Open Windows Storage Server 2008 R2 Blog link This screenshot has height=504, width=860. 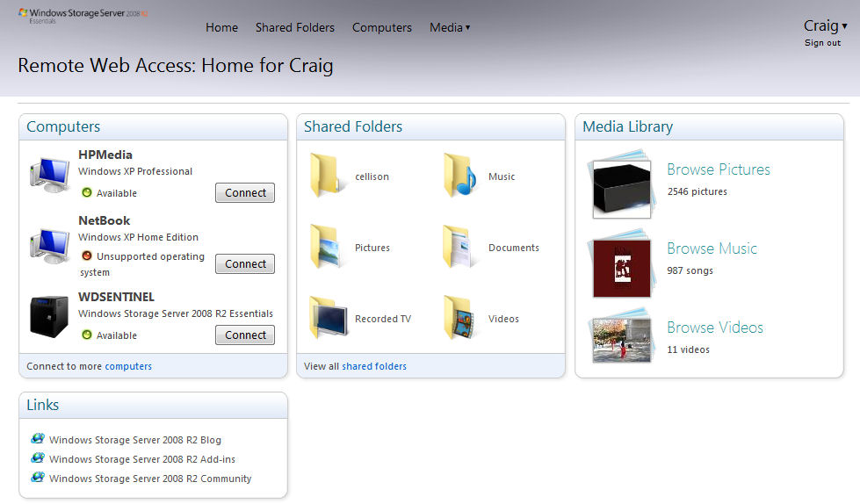(x=135, y=440)
